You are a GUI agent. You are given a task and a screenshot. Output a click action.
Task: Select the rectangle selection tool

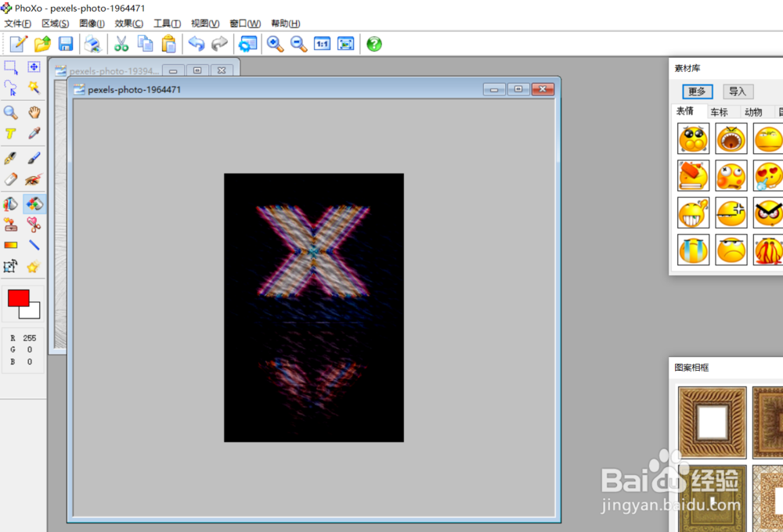[10, 66]
